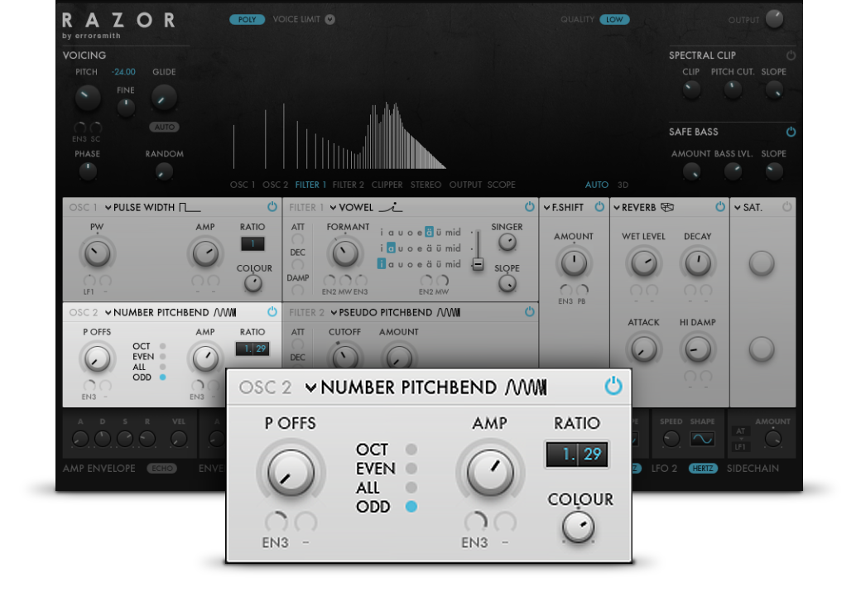Open the SAT. effect dropdown

(738, 208)
